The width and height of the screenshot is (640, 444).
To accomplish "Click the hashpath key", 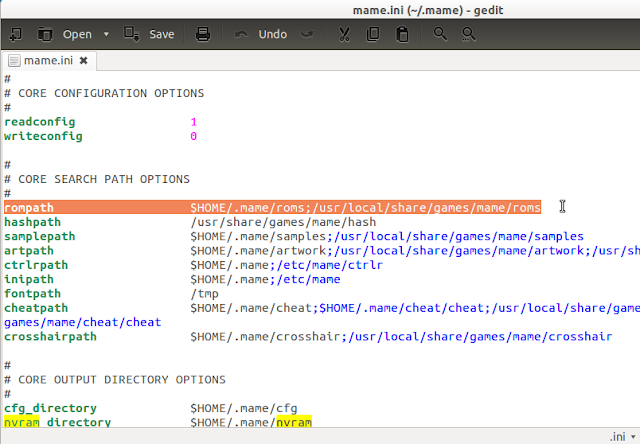I will click(x=33, y=222).
